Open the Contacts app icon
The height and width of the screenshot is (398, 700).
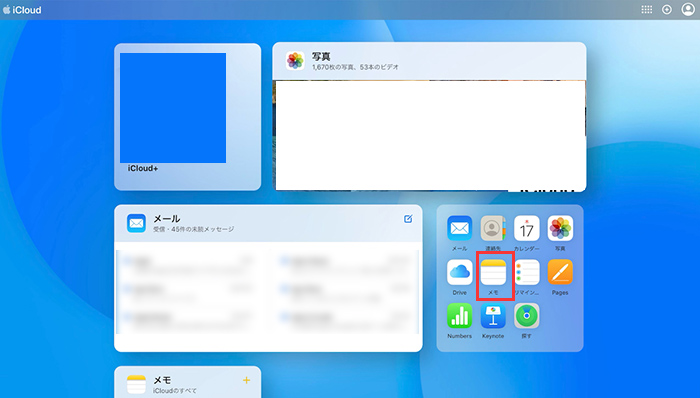click(493, 228)
